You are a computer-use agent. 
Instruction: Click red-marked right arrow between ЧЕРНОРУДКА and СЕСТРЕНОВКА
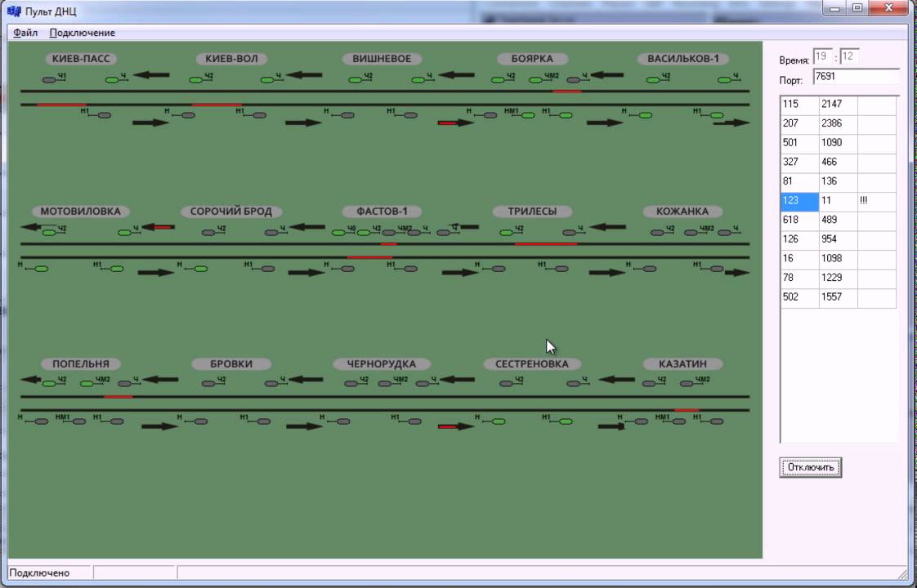click(x=455, y=426)
